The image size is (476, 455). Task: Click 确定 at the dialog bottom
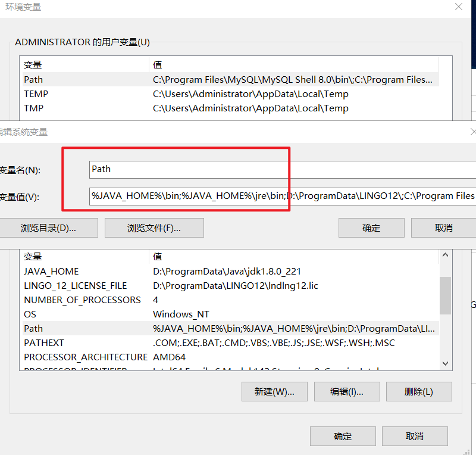[343, 436]
